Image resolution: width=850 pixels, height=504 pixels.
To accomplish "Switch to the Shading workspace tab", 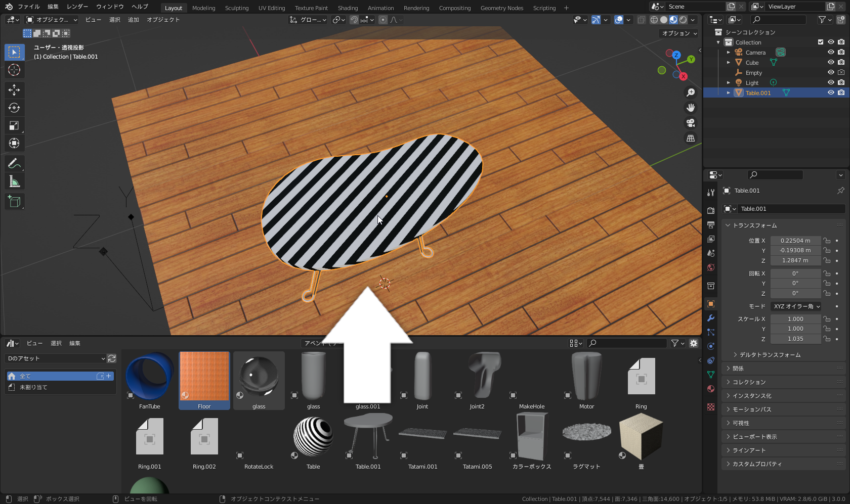I will tap(348, 8).
